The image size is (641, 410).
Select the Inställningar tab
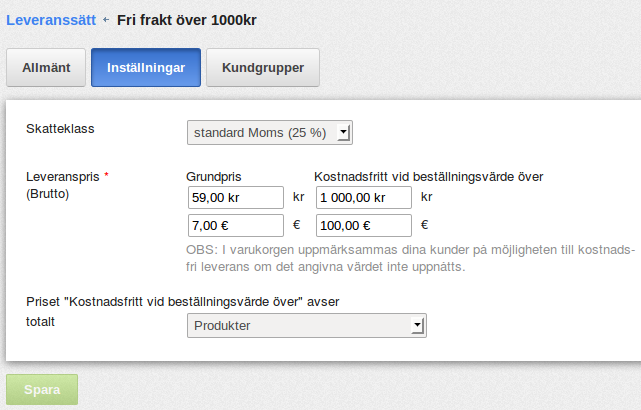[146, 68]
